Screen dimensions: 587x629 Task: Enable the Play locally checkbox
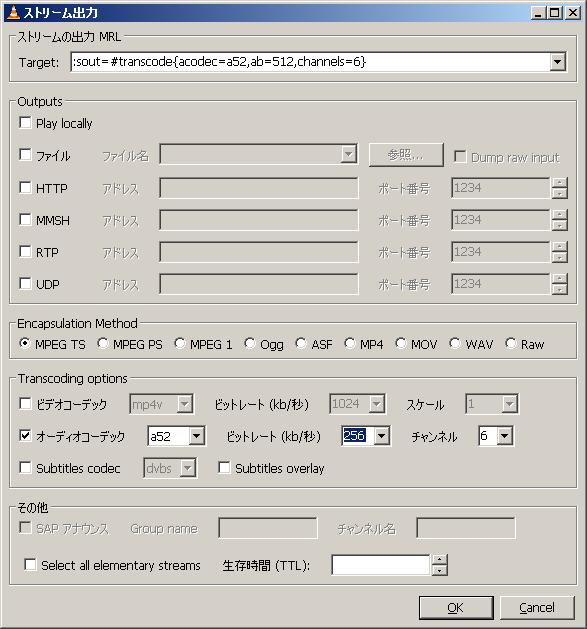click(25, 123)
